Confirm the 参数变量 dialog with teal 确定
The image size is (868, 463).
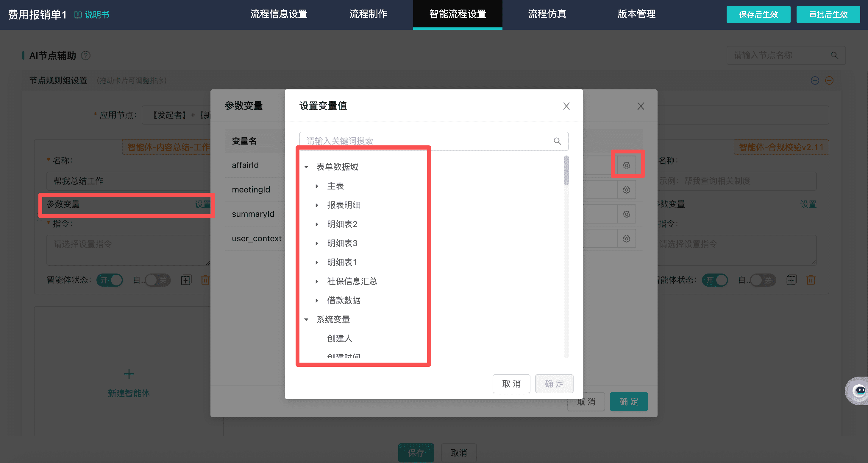(x=629, y=402)
